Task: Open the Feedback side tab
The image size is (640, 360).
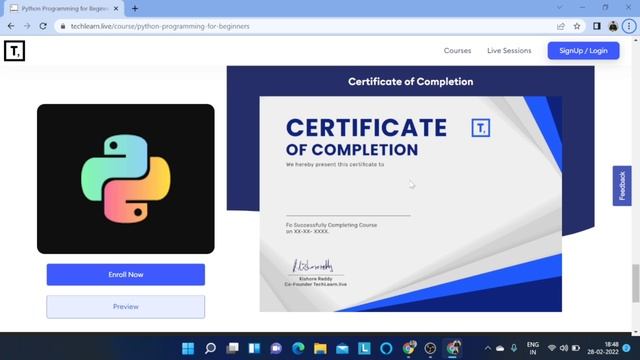Action: click(x=622, y=186)
